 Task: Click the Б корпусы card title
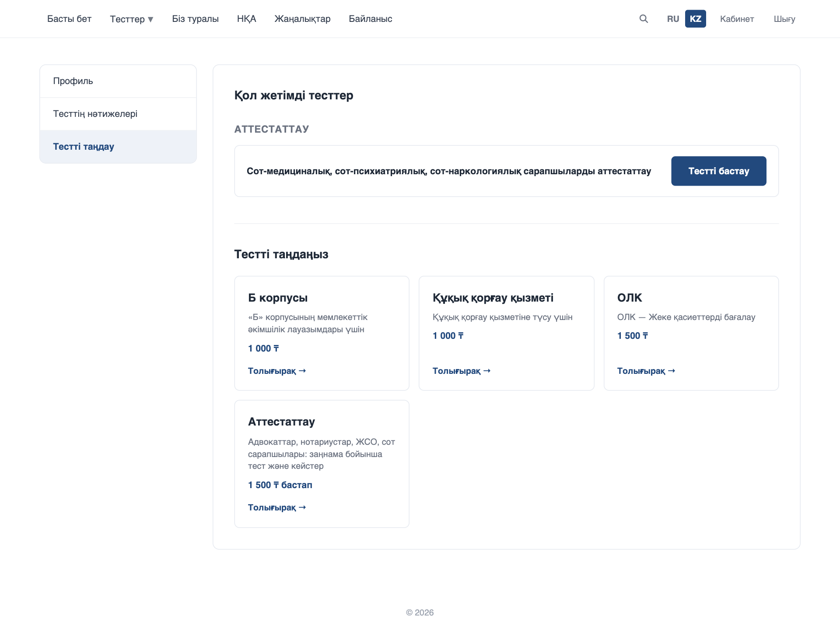[277, 298]
